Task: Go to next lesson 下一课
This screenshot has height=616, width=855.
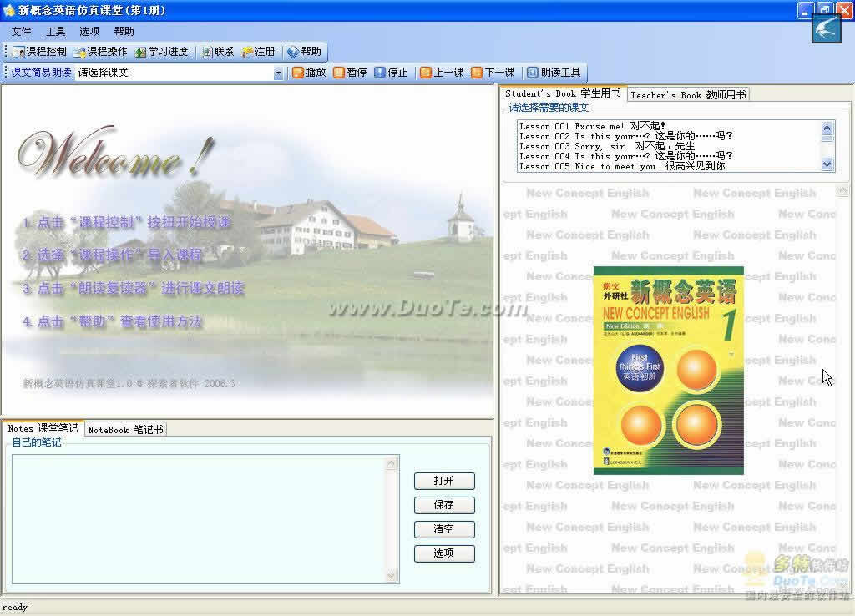Action: (493, 73)
